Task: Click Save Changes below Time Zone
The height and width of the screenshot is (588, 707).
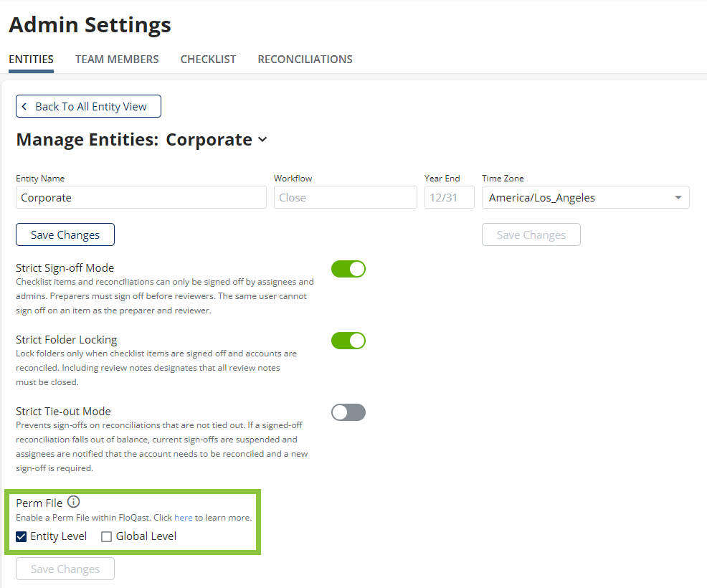Action: pyautogui.click(x=531, y=234)
